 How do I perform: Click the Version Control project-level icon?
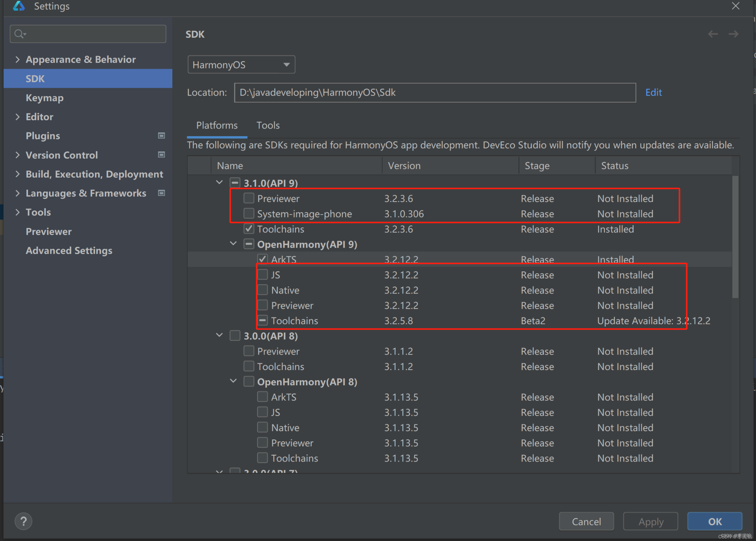click(161, 154)
